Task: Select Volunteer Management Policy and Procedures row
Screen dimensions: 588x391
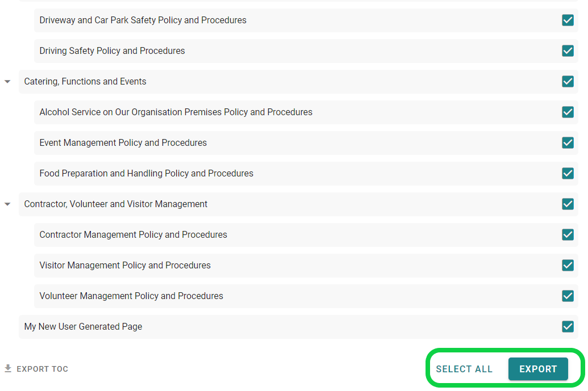Action: tap(131, 296)
